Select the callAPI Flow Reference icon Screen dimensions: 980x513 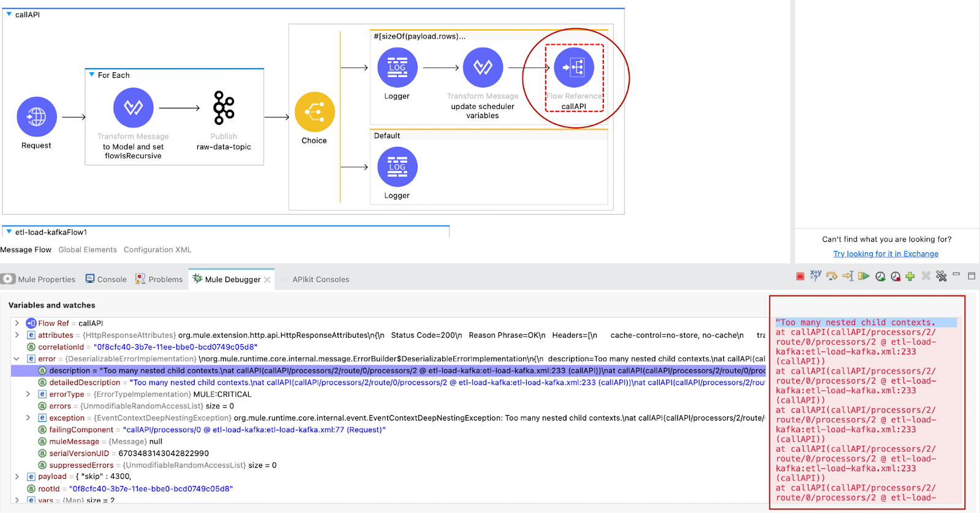coord(574,67)
